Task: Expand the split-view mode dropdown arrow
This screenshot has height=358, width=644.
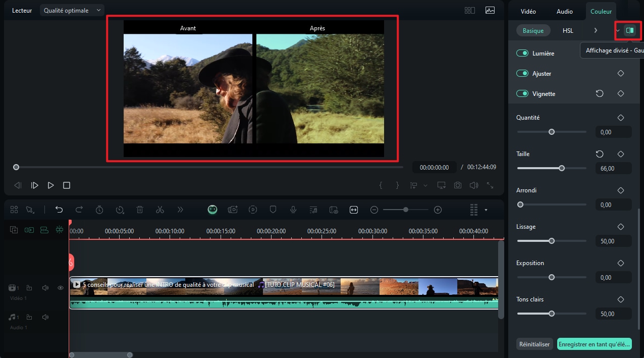Action: coord(618,31)
